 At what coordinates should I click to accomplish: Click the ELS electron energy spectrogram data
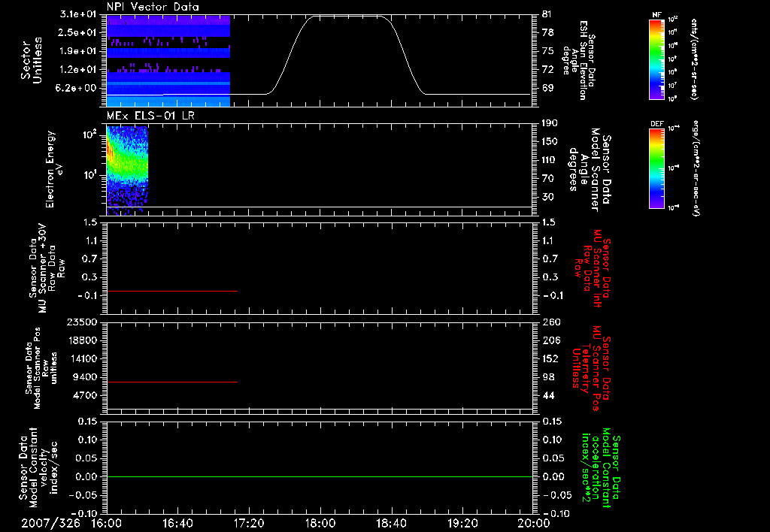coord(127,169)
